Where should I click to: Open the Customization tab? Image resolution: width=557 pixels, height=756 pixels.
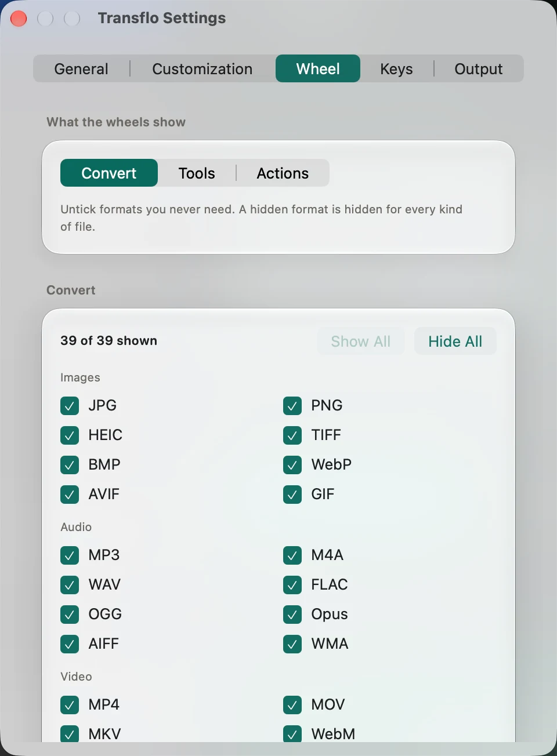coord(202,69)
